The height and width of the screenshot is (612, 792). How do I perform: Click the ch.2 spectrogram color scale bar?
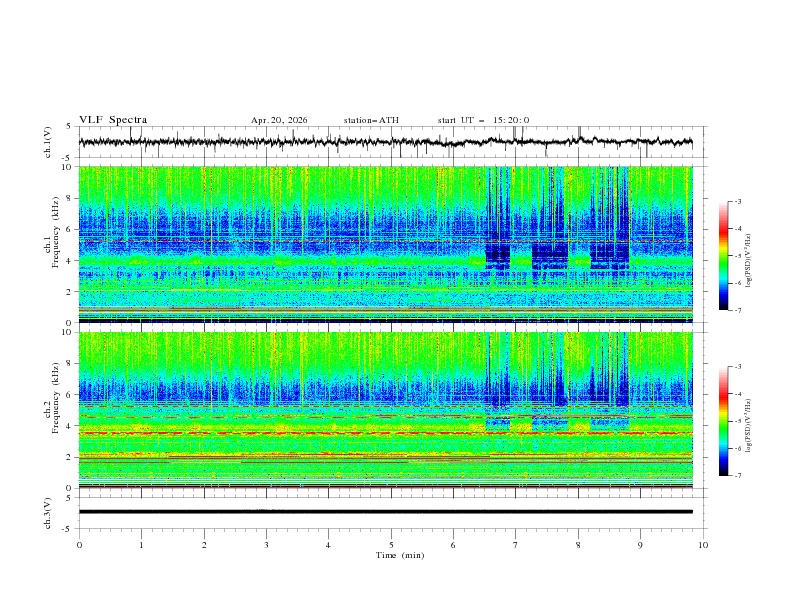[724, 421]
